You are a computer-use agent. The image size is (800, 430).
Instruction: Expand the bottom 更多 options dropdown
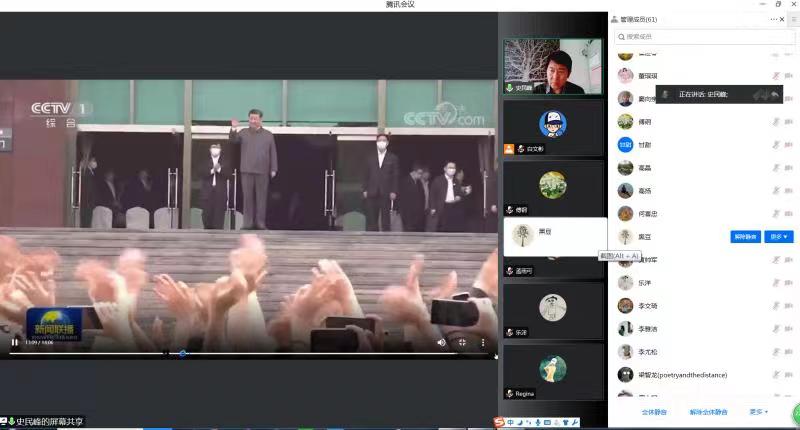coord(758,412)
